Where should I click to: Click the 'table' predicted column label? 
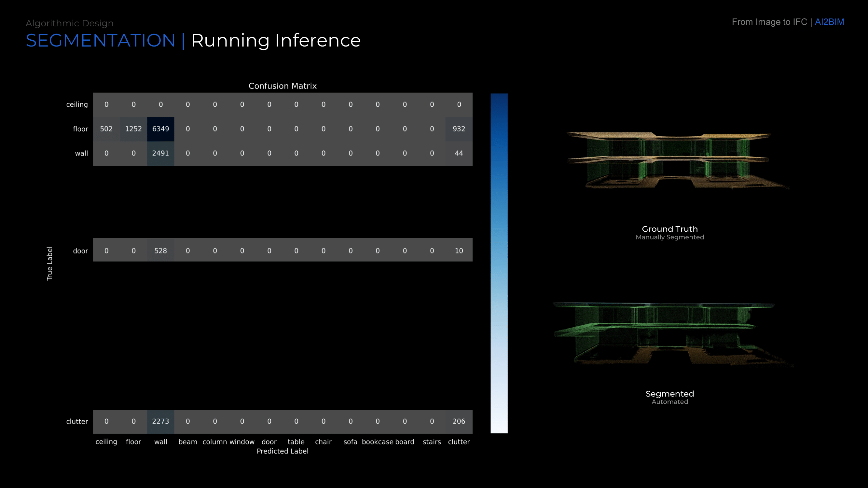click(296, 442)
